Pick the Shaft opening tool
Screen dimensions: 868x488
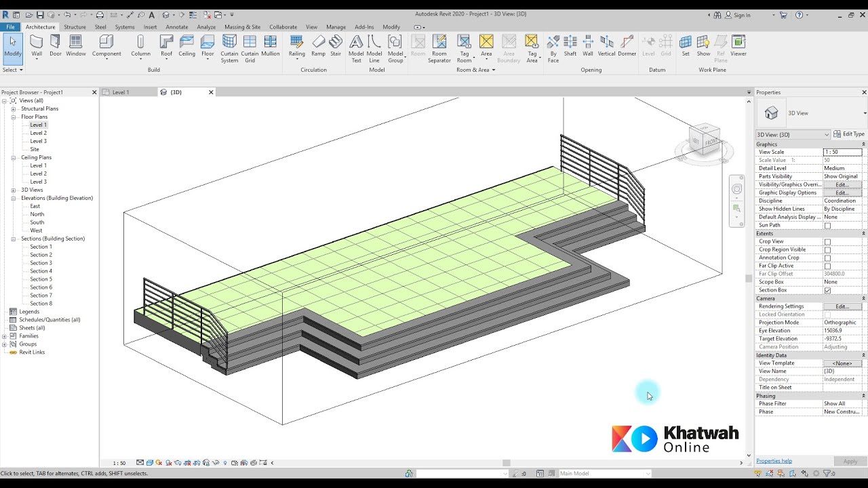pos(570,46)
